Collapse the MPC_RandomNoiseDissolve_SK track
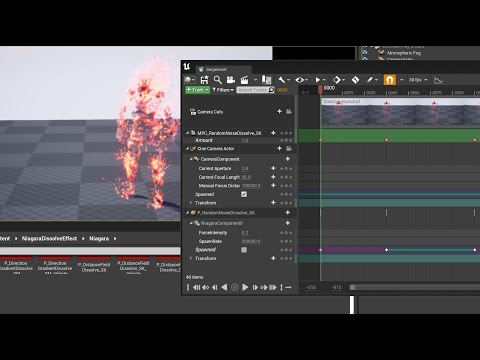 (x=187, y=133)
